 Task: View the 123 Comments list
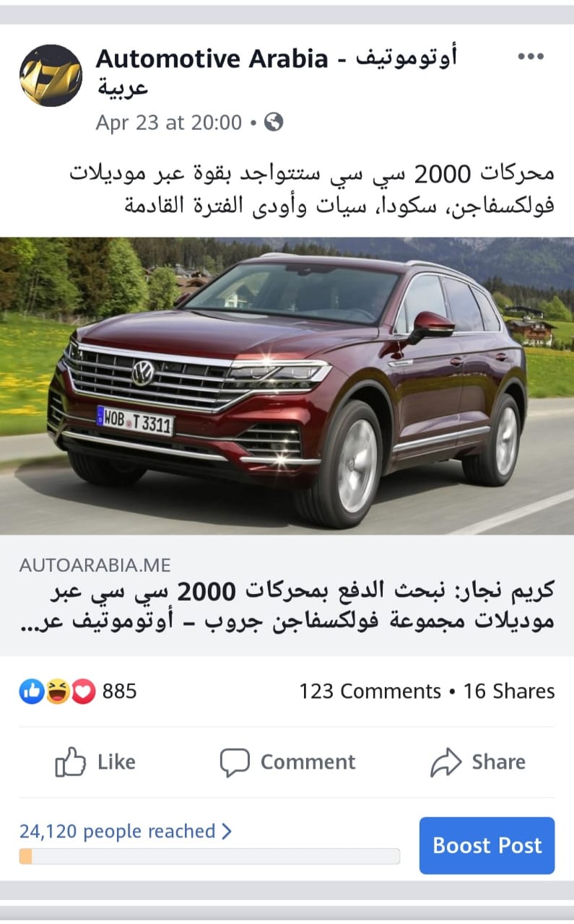(370, 692)
